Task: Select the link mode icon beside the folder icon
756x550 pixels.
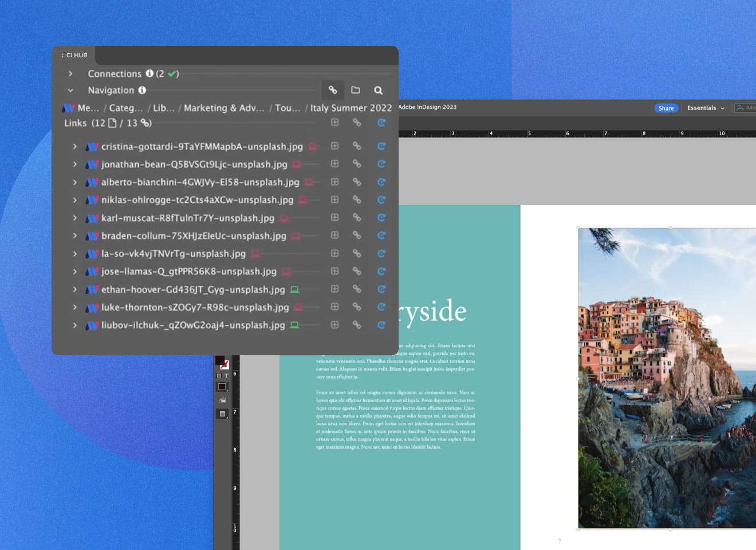Action: (333, 90)
